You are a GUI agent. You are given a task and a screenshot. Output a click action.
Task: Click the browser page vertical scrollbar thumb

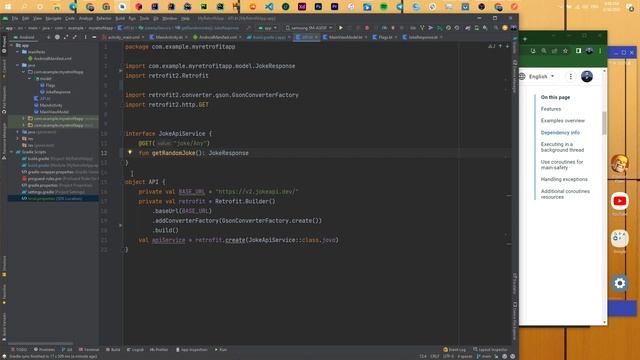[604, 122]
